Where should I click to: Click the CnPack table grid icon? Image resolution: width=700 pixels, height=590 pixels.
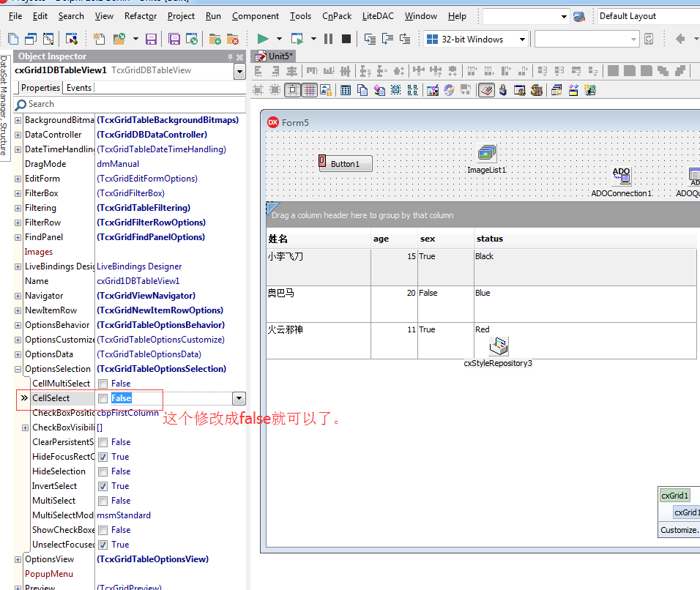(x=345, y=90)
